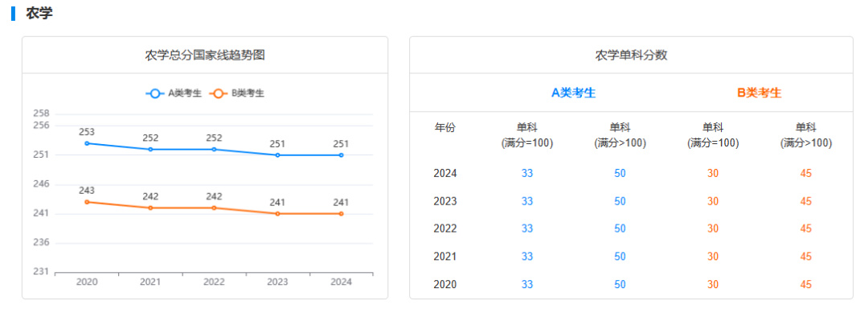The image size is (868, 309).
Task: Click the blue A类 data point for 2022
Action: pyautogui.click(x=215, y=150)
